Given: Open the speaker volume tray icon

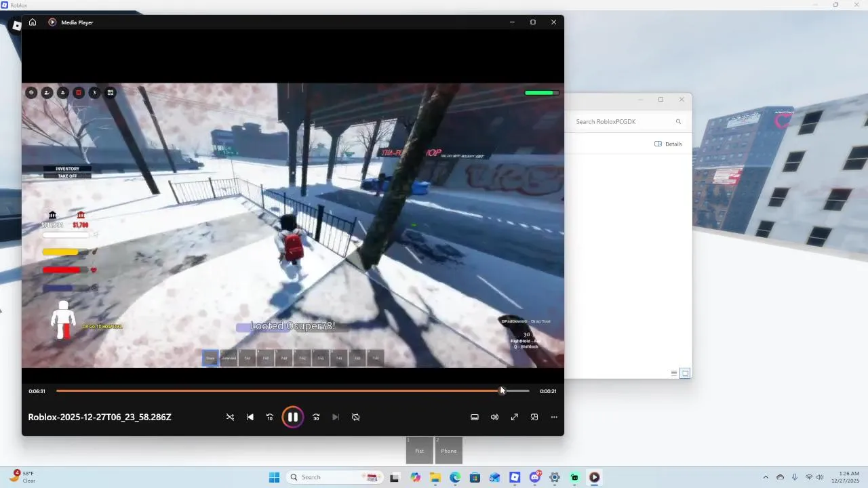Looking at the screenshot, I should 819,477.
